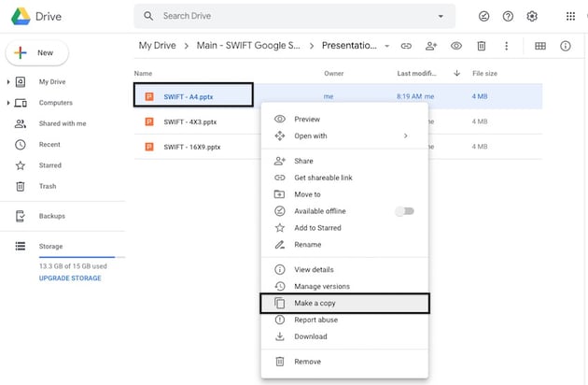Image resolution: width=588 pixels, height=385 pixels.
Task: Click the storage usage progress bar
Action: coord(82,257)
